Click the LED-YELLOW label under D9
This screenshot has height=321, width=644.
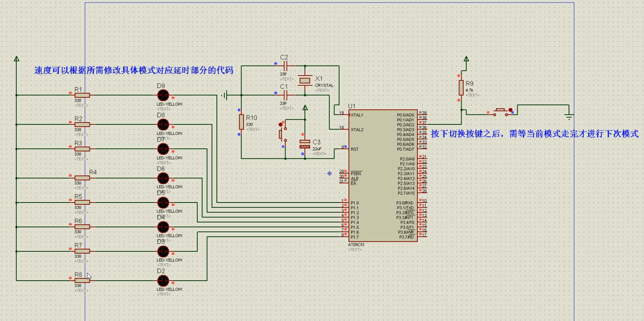tap(170, 104)
